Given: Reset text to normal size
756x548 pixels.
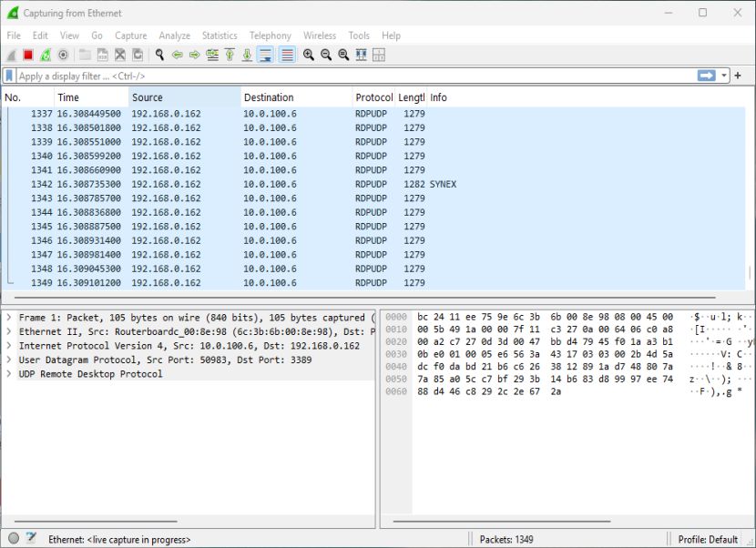Looking at the screenshot, I should [343, 55].
